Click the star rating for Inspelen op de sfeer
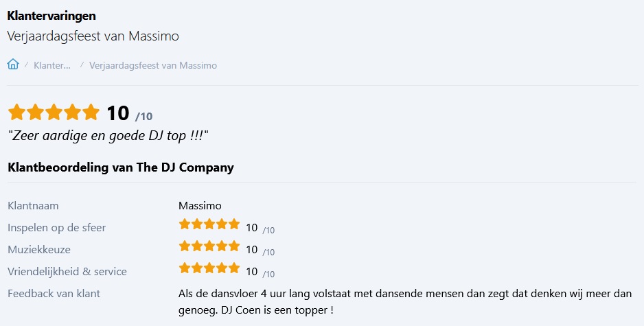This screenshot has width=644, height=326. point(209,224)
